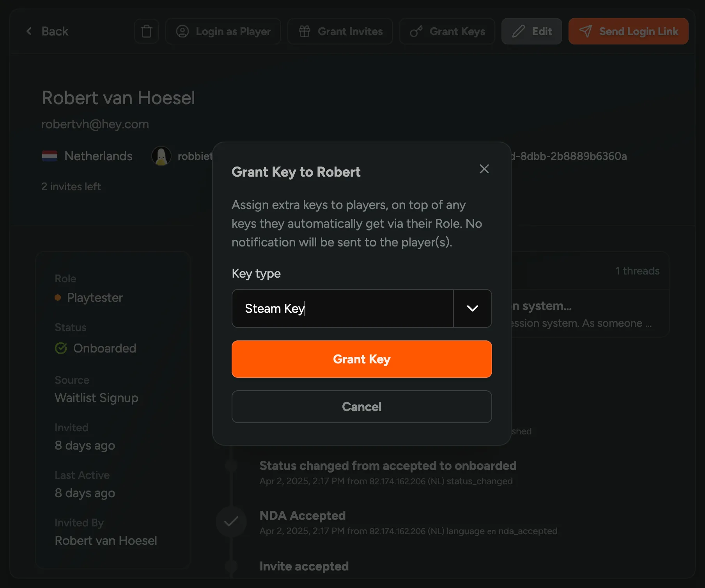Click the Send Login Link paper-plane icon

586,31
